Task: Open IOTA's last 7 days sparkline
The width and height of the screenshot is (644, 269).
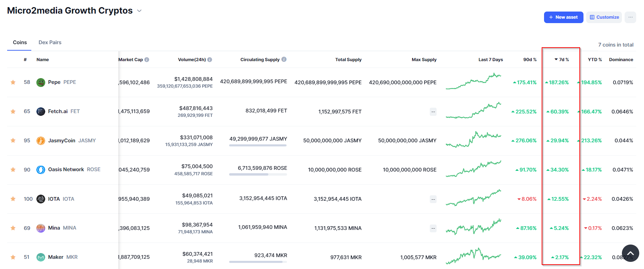Action: click(x=473, y=198)
